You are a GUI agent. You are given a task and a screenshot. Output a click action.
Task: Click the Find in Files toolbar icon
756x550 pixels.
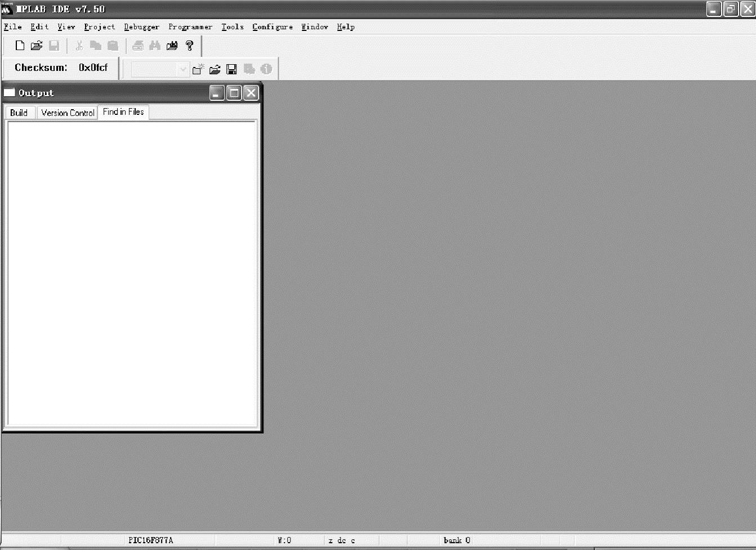(x=172, y=46)
